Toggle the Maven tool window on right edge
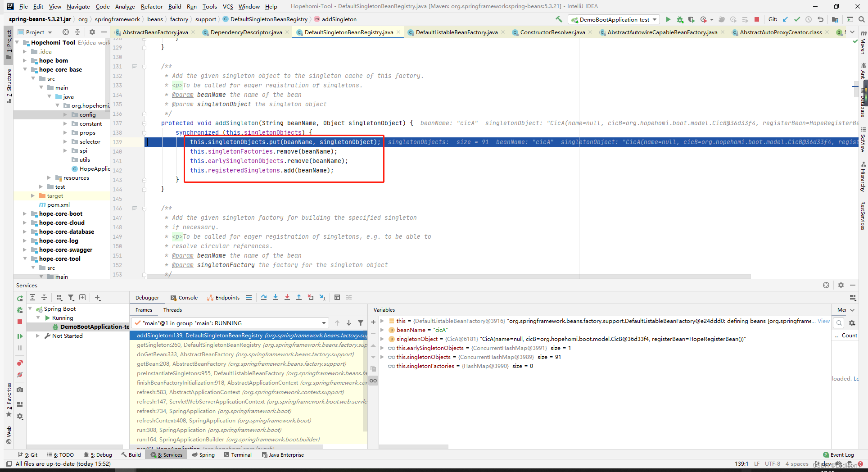 click(x=863, y=43)
